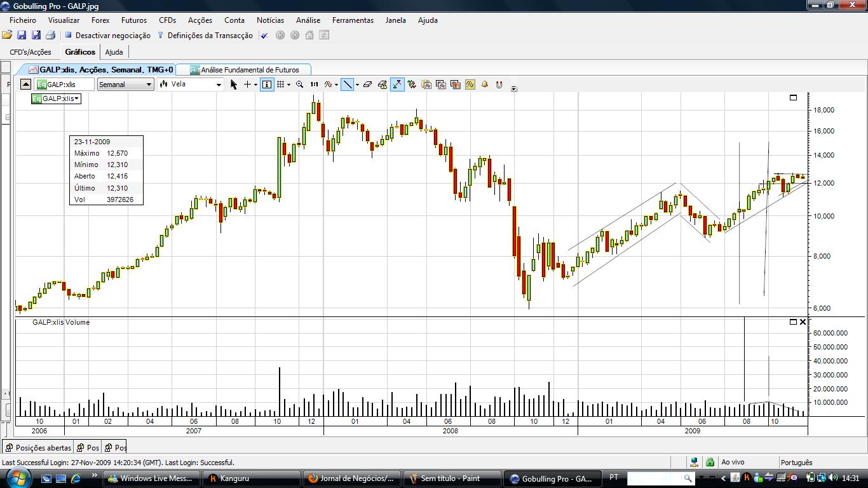Viewport: 868px width, 488px height.
Task: Open Windows Live Messenger taskbar item
Action: coord(151,478)
